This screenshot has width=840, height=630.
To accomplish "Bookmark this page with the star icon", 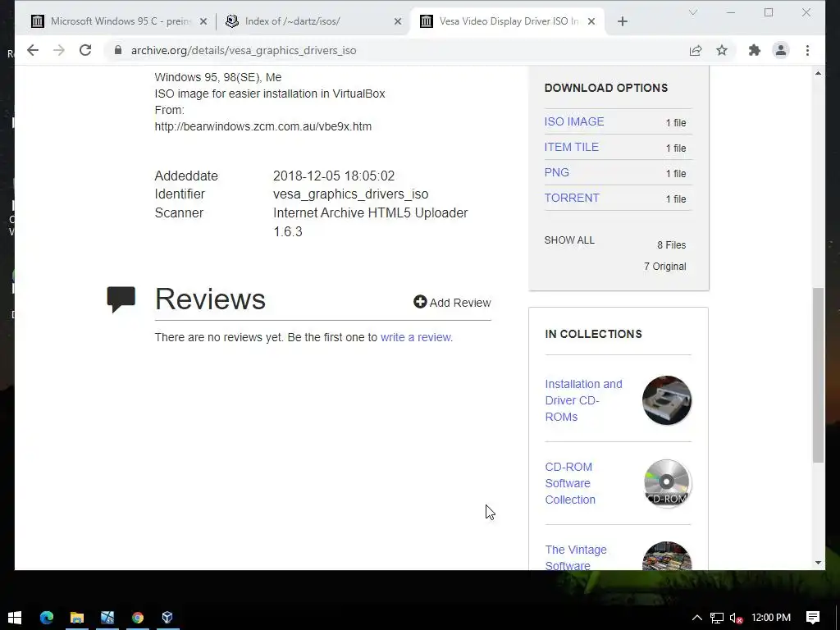I will tap(722, 50).
